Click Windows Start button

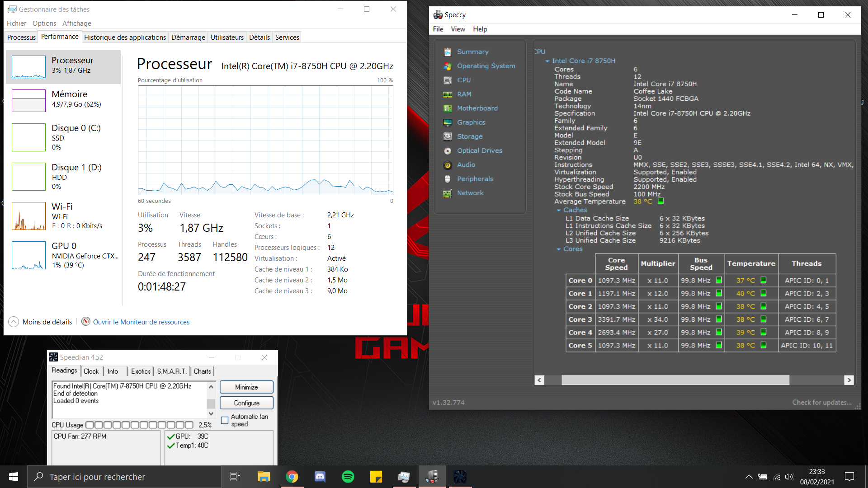point(14,477)
